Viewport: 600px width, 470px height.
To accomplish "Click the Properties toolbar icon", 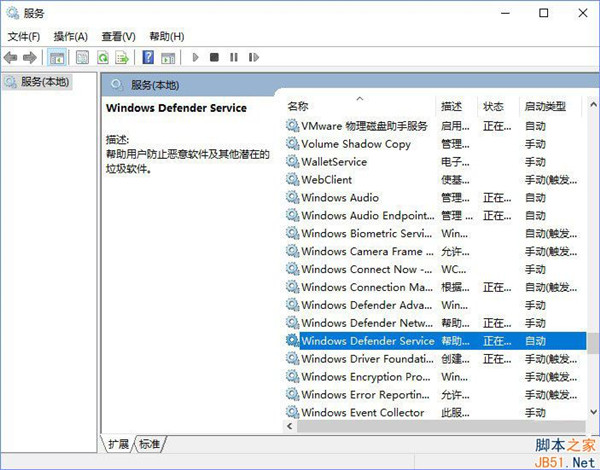I will [x=82, y=58].
